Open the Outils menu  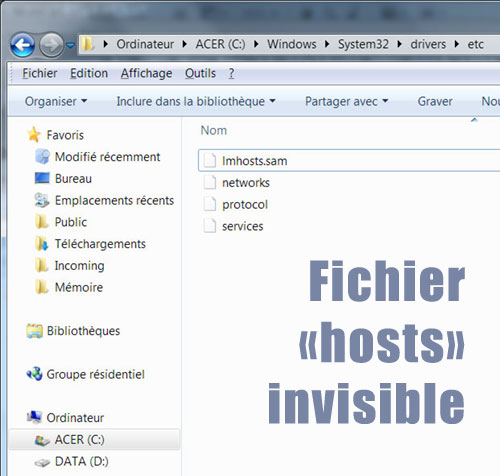tap(200, 73)
